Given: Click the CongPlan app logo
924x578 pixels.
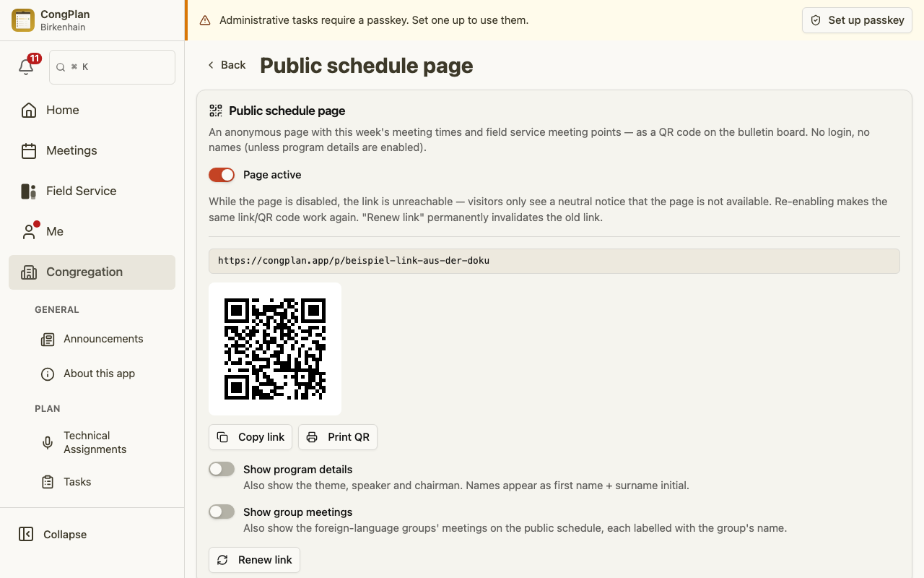Looking at the screenshot, I should coord(23,20).
